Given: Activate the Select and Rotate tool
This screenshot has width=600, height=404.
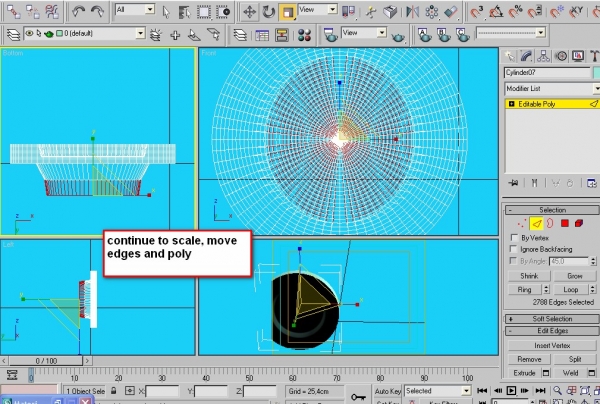Looking at the screenshot, I should pos(269,12).
